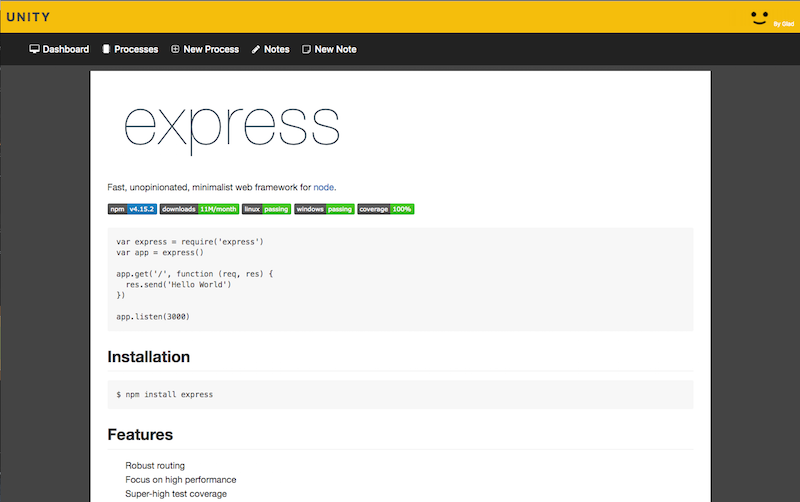Click the "res.send('Hello World')" line

[179, 285]
